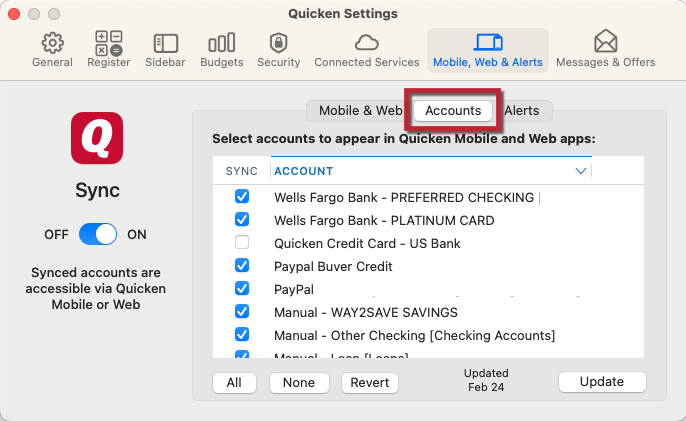
Task: Open Connected Services cloud icon
Action: [x=367, y=43]
